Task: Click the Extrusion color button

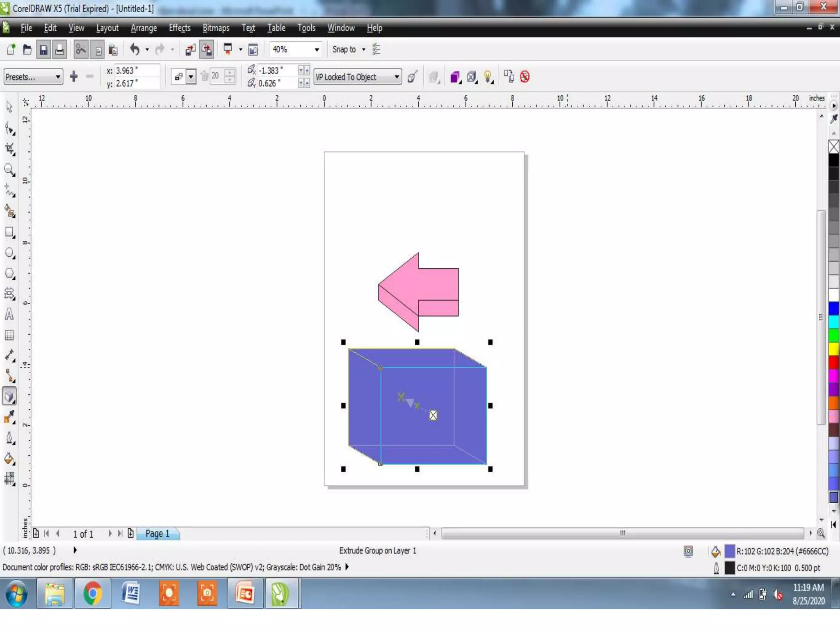Action: click(455, 77)
